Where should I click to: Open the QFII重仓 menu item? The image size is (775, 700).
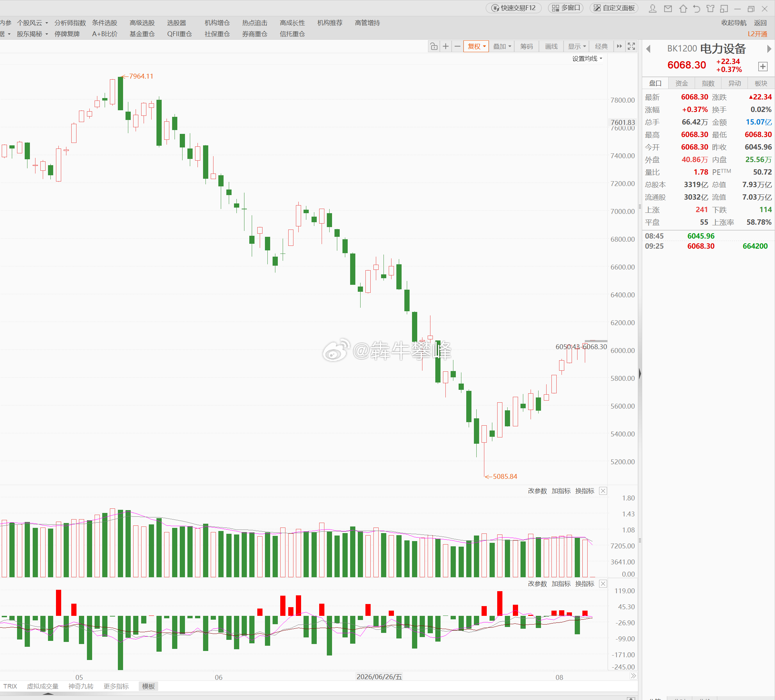click(x=179, y=34)
